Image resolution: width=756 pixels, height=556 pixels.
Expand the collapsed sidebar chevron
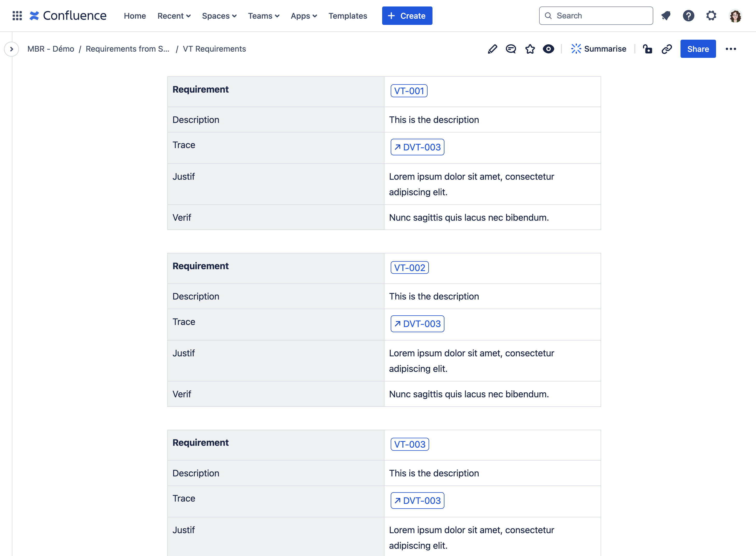point(11,49)
